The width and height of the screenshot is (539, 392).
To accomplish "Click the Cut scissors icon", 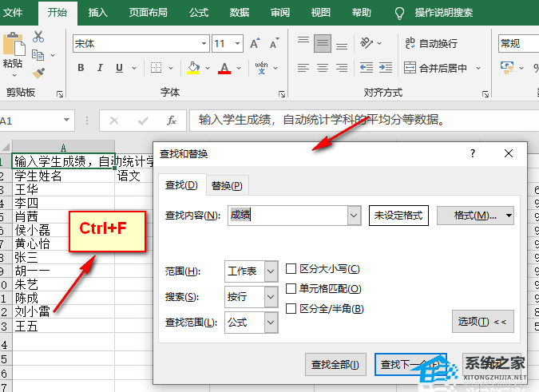I will coord(38,37).
